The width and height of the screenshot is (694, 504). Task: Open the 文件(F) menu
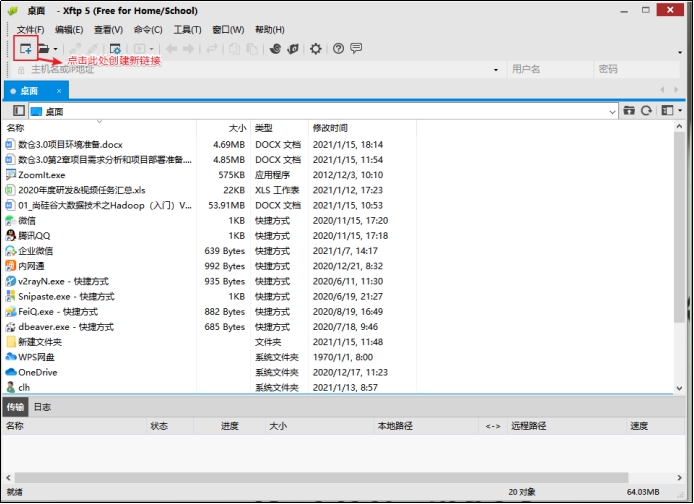pyautogui.click(x=30, y=30)
